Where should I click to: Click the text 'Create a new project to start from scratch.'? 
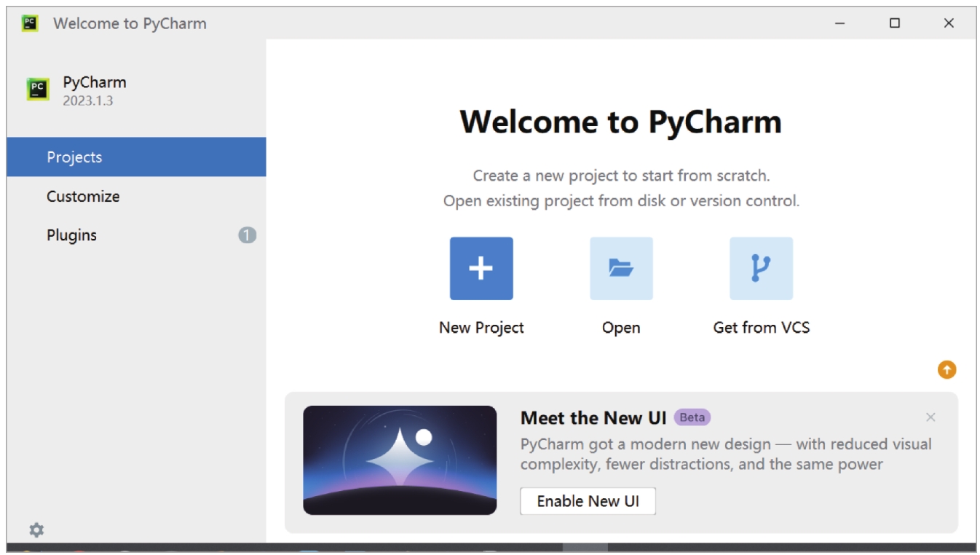[621, 176]
